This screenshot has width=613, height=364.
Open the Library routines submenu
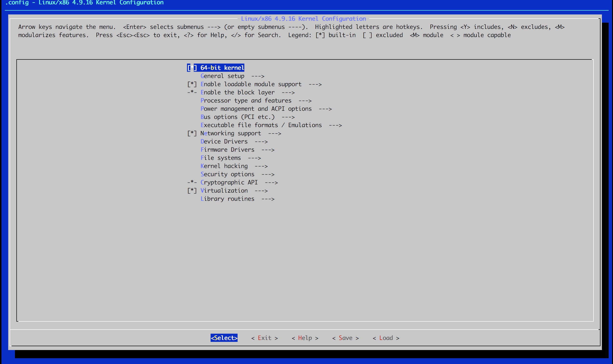pyautogui.click(x=237, y=199)
